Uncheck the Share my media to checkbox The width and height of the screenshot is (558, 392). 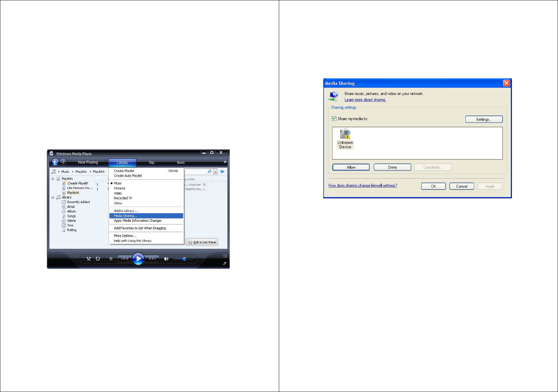coord(334,119)
